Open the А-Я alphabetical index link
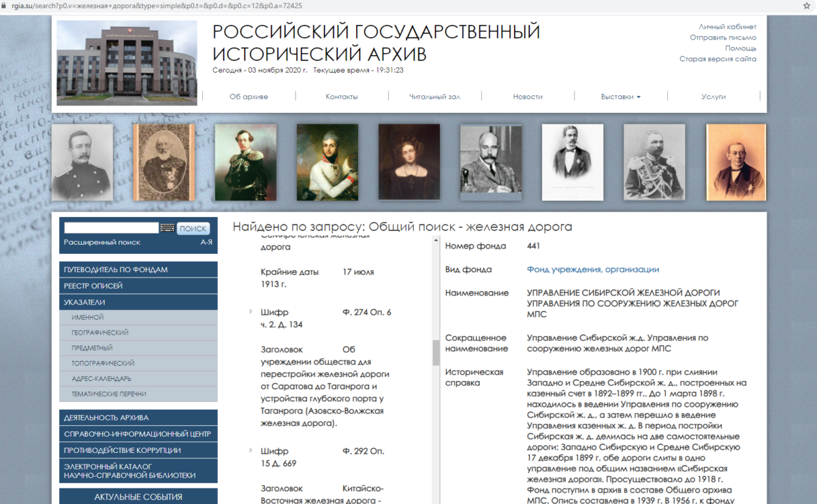Image resolution: width=817 pixels, height=504 pixels. 206,242
